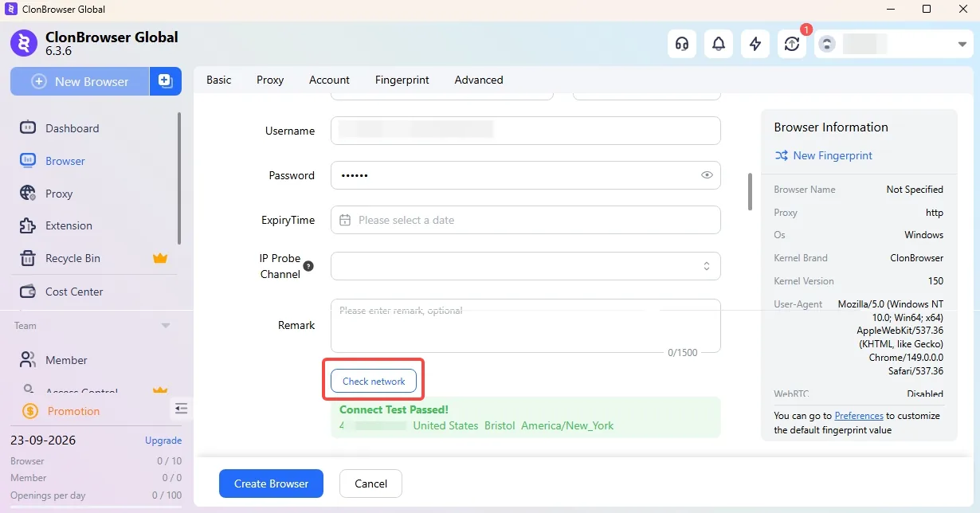Click the lightning bolt icon

[x=755, y=44]
